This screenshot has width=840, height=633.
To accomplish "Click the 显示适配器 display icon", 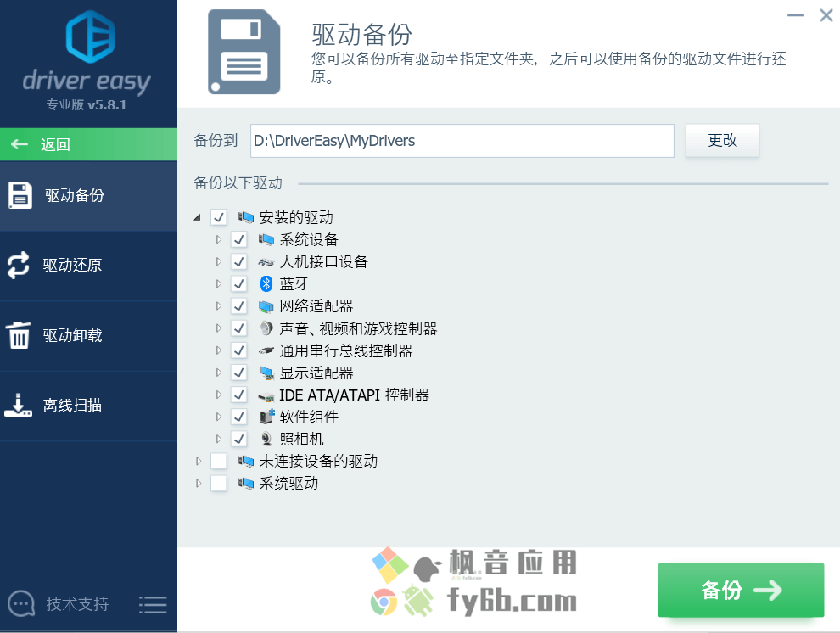I will tap(266, 373).
